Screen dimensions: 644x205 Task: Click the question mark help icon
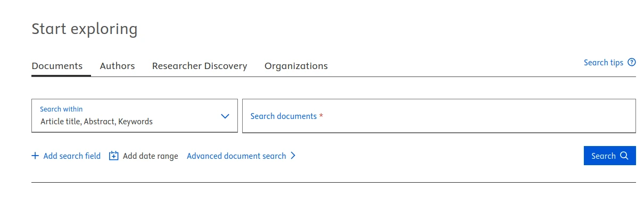click(632, 62)
